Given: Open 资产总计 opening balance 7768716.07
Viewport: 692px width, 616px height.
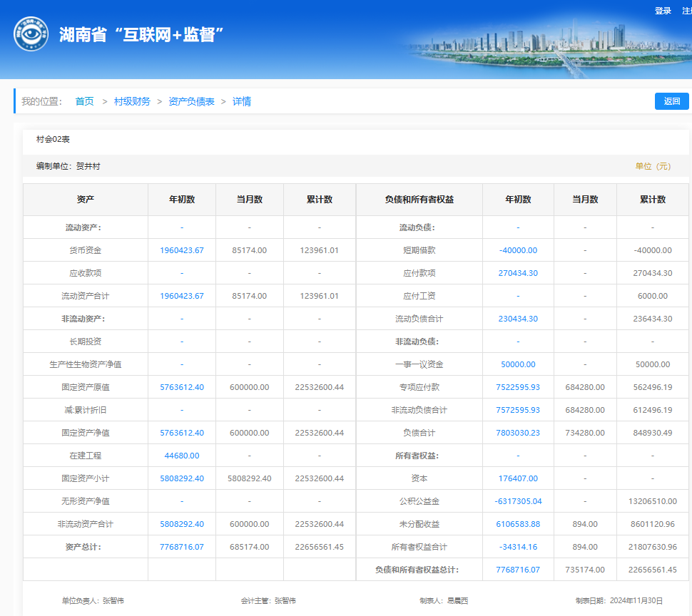Looking at the screenshot, I should (182, 547).
